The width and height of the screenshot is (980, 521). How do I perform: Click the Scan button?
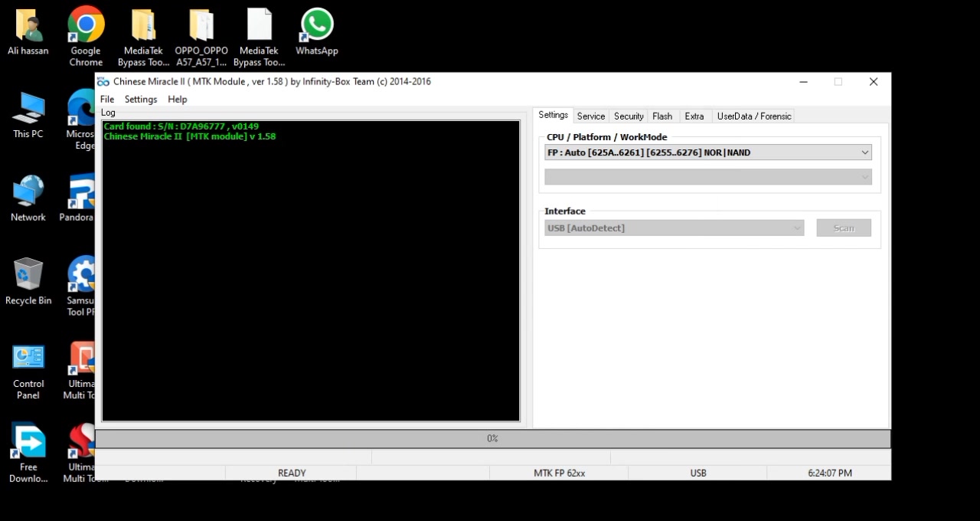[x=844, y=228]
